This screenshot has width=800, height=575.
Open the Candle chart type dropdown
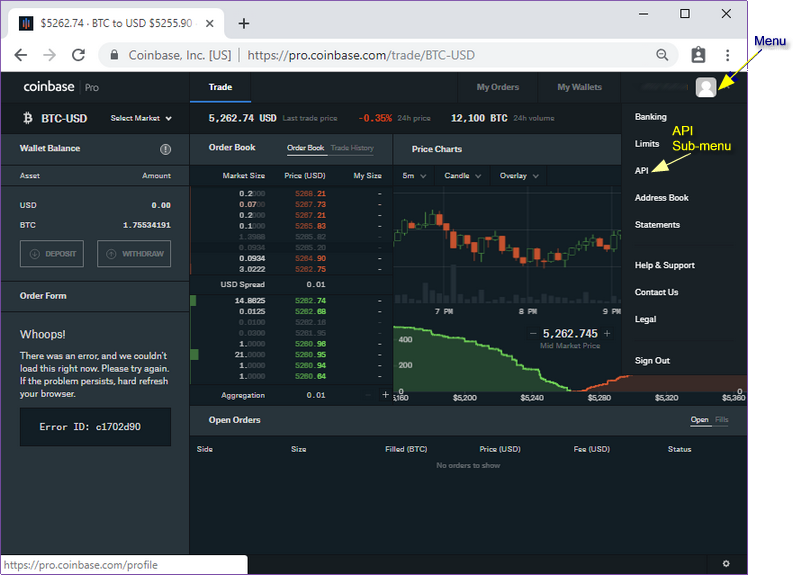(462, 176)
